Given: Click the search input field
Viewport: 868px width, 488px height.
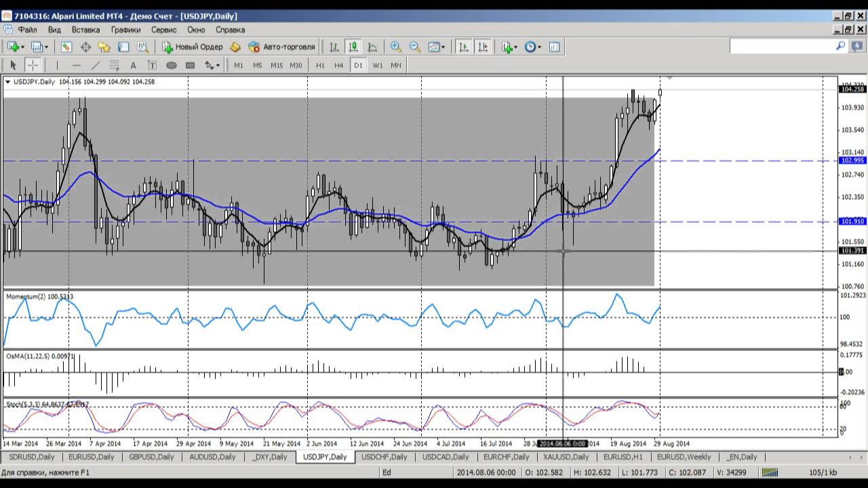Looking at the screenshot, I should pos(783,46).
